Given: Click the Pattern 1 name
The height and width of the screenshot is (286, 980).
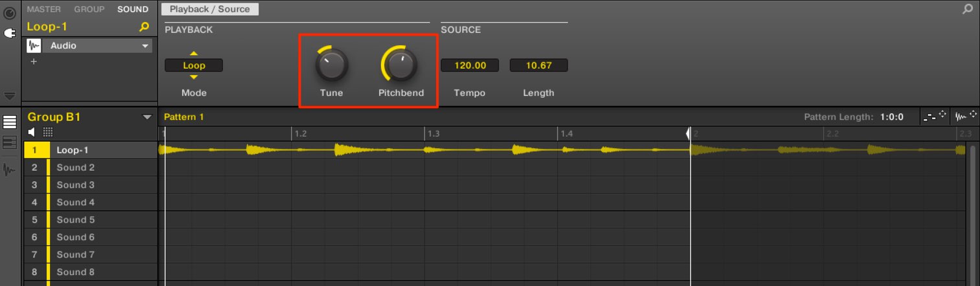Looking at the screenshot, I should point(184,117).
